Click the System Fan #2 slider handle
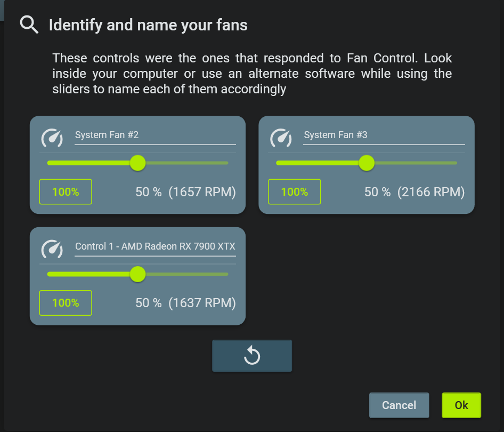This screenshot has height=432, width=504. [137, 163]
